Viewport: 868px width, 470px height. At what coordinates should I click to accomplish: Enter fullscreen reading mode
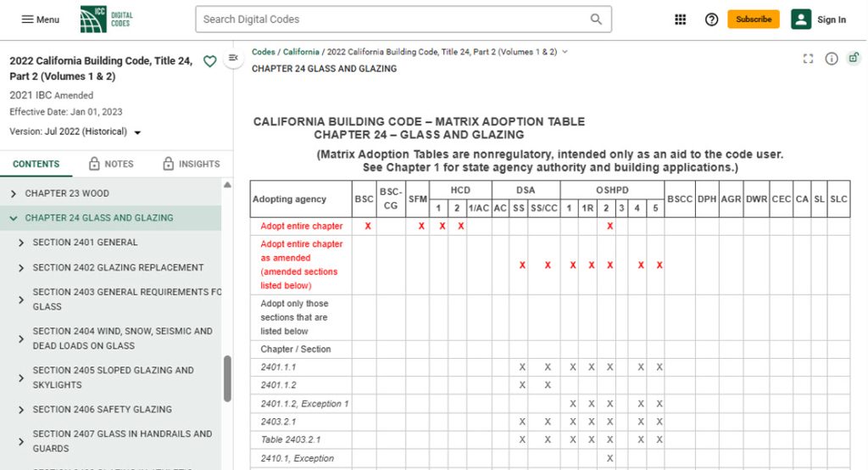point(808,59)
